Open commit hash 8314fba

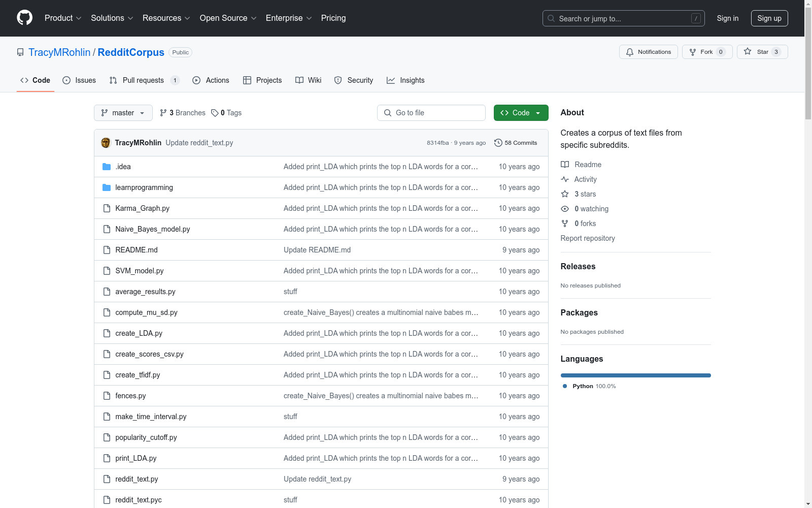[x=438, y=143]
